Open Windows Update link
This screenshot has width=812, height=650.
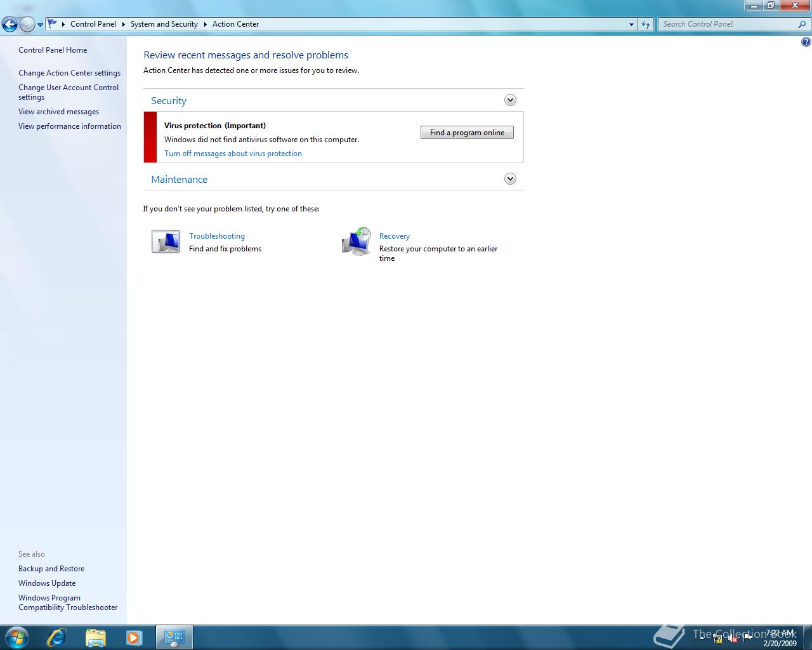47,583
